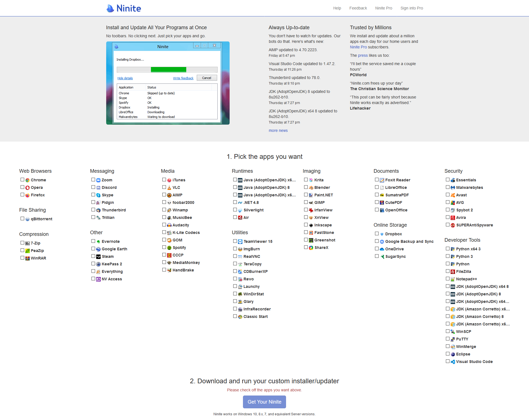Click the Sign into Pro item
Viewport: 529px width, 420px height.
click(x=412, y=8)
